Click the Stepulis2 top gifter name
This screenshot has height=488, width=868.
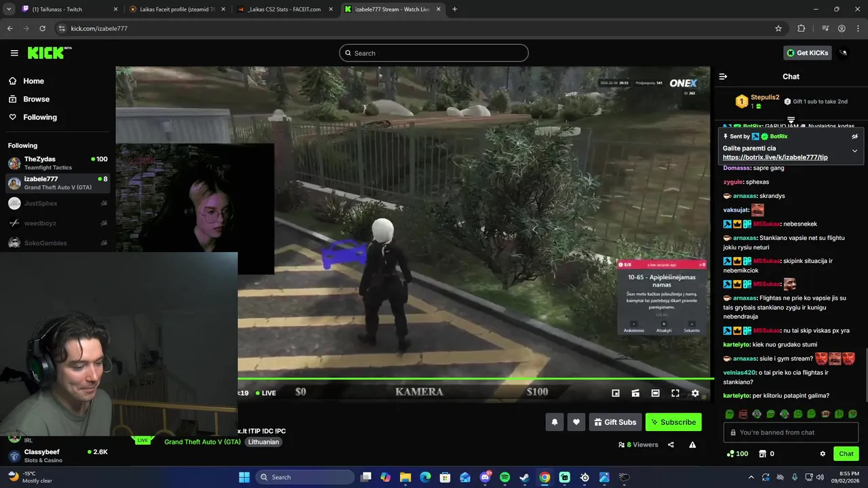[x=765, y=98]
